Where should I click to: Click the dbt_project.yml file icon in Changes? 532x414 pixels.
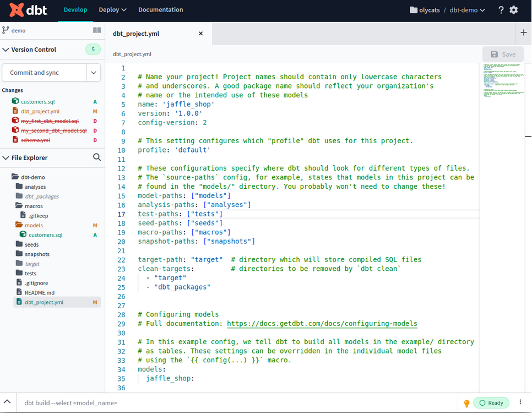pyautogui.click(x=15, y=111)
